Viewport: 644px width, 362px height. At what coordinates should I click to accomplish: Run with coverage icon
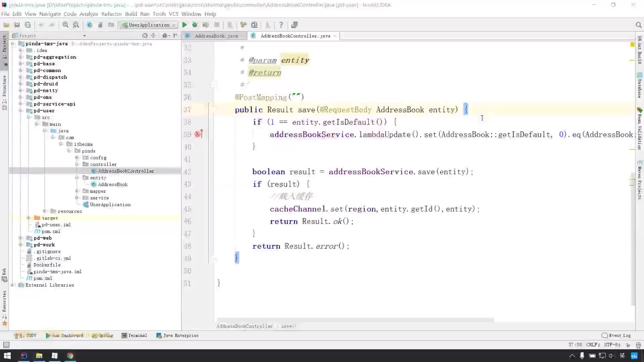coord(206,25)
